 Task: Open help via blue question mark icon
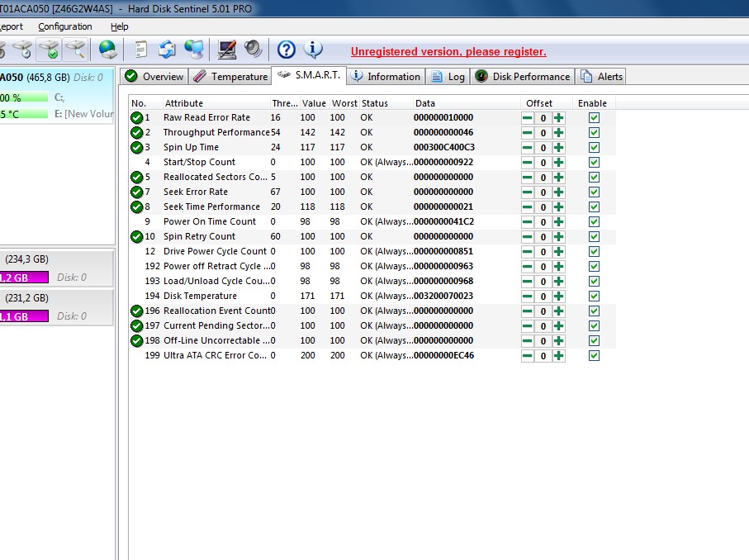[286, 50]
